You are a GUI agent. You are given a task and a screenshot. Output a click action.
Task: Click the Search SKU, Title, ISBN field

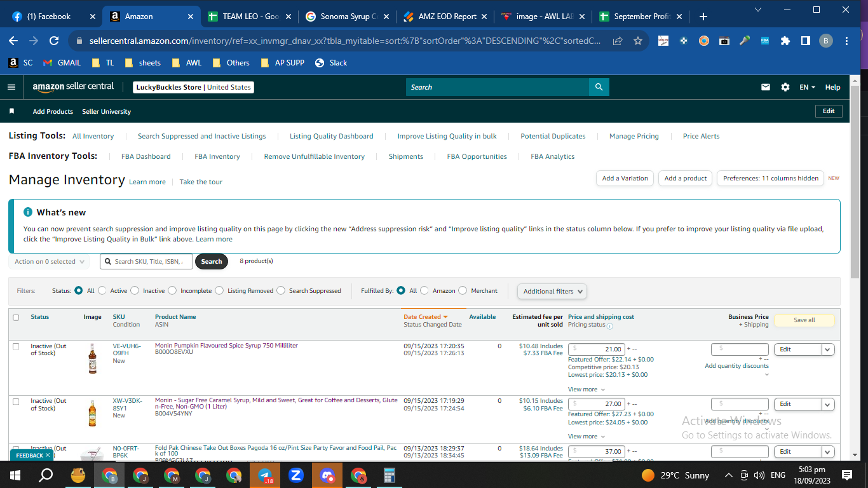[146, 261]
